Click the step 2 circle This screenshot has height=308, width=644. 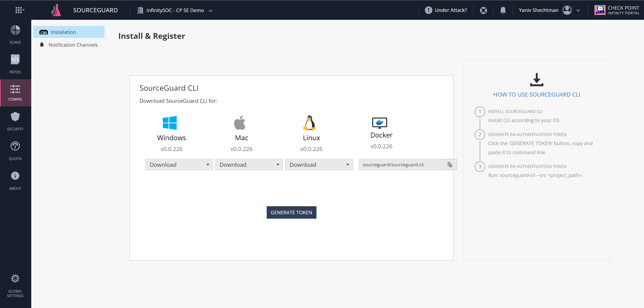[x=480, y=134]
